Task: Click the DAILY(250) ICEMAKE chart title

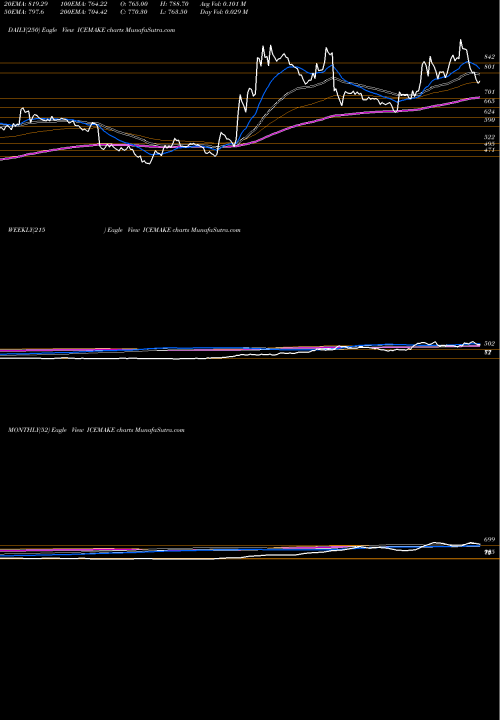Action: pyautogui.click(x=91, y=30)
